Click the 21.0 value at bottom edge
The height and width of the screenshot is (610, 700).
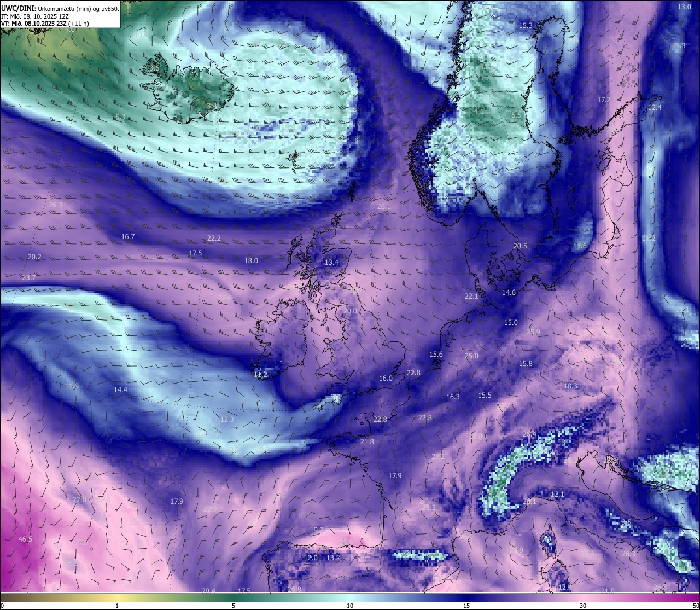pyautogui.click(x=608, y=591)
